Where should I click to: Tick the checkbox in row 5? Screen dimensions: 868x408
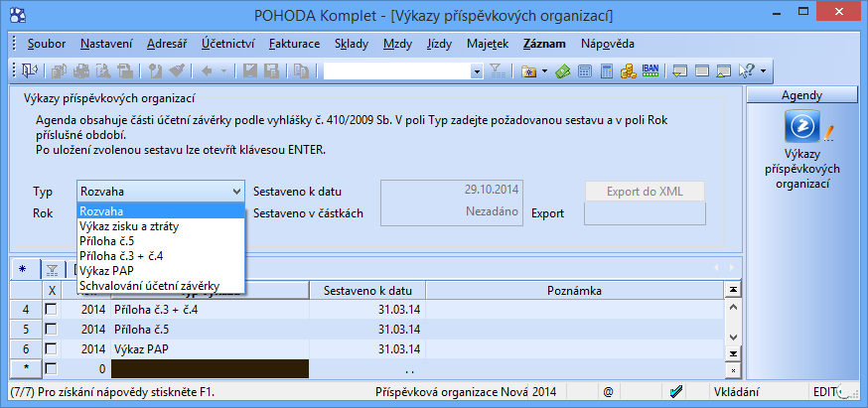click(x=51, y=330)
